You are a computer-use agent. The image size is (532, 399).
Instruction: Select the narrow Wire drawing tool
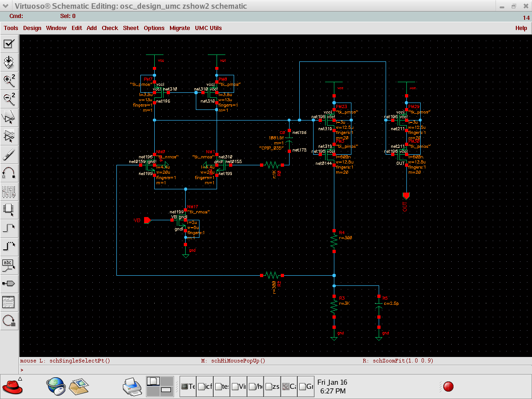(9, 228)
